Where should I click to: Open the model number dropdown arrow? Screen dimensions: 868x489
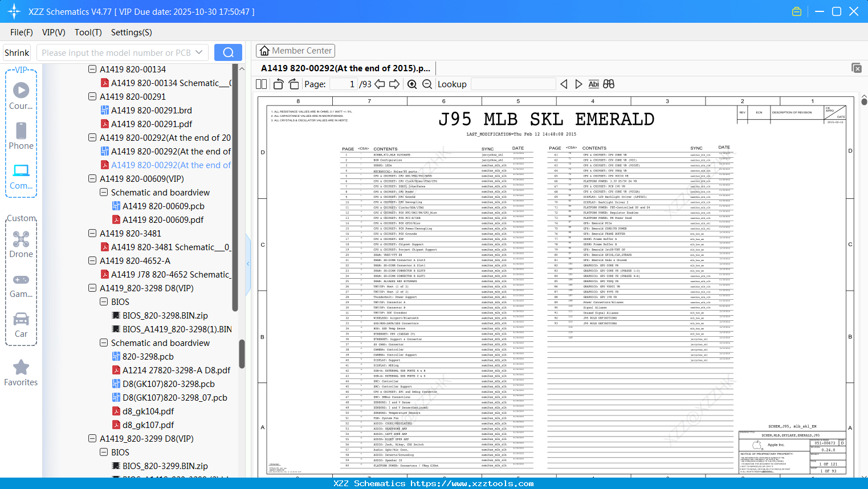pos(199,52)
